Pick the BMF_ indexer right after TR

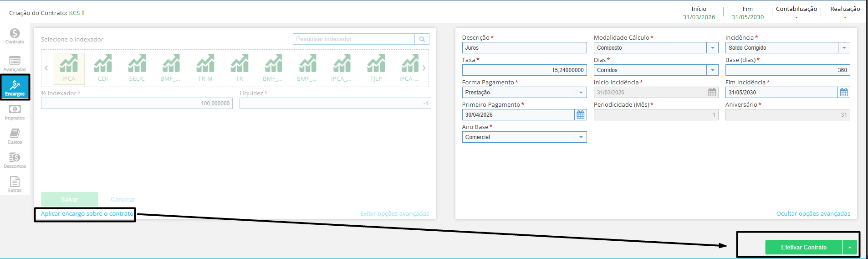click(x=273, y=68)
